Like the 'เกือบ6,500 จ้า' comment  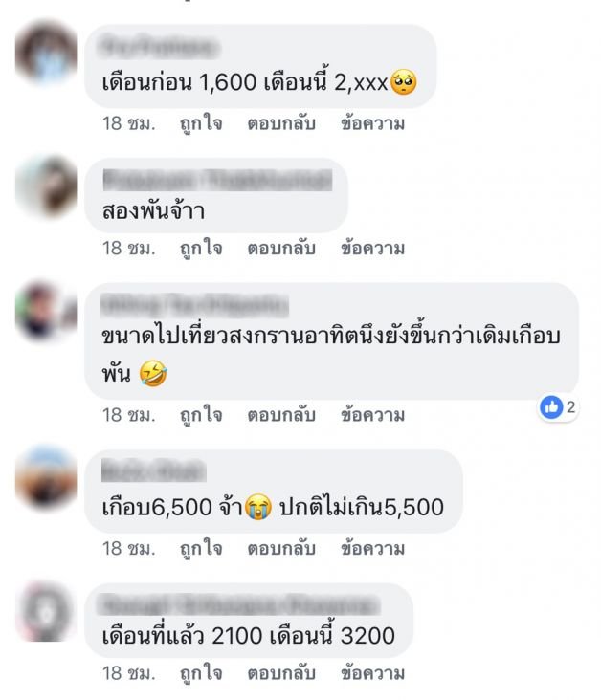(x=201, y=549)
